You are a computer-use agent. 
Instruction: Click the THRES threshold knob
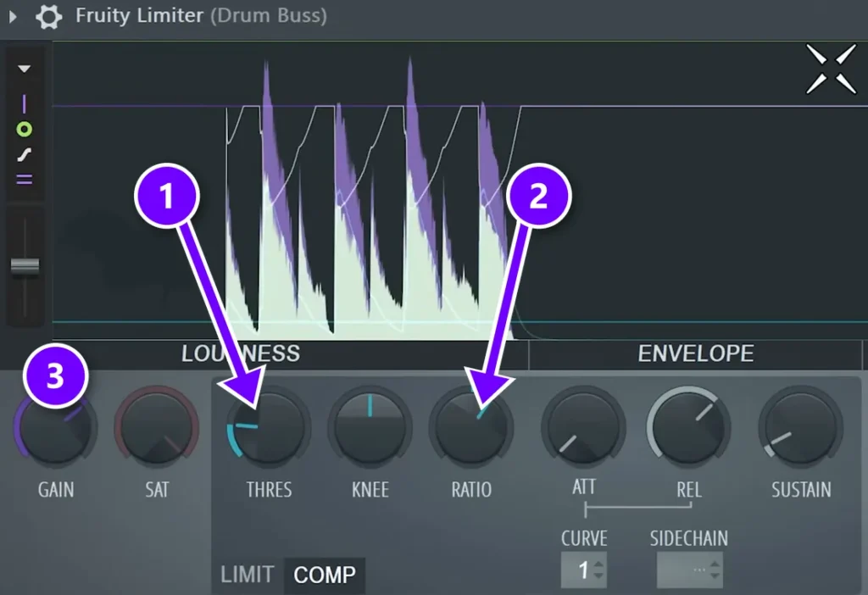tap(269, 426)
